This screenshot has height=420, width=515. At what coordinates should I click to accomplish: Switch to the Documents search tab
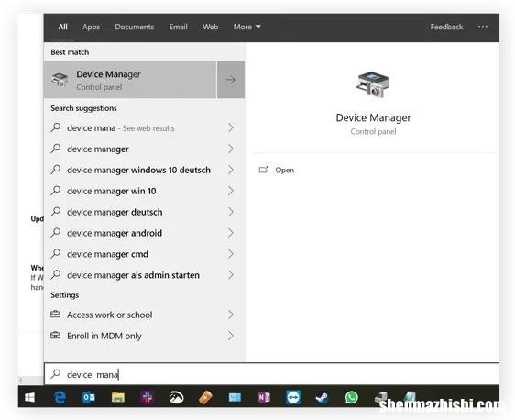(135, 27)
